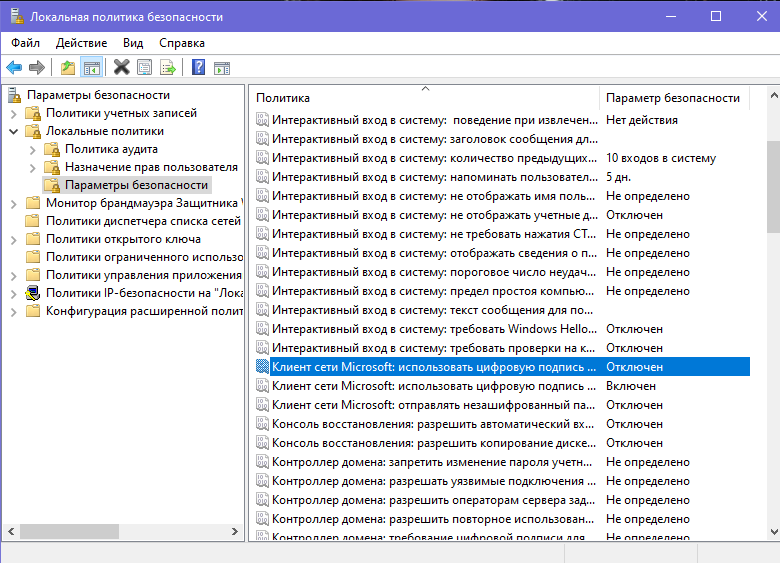The image size is (780, 563).
Task: Click the tree pane scroll right arrow
Action: pos(235,531)
